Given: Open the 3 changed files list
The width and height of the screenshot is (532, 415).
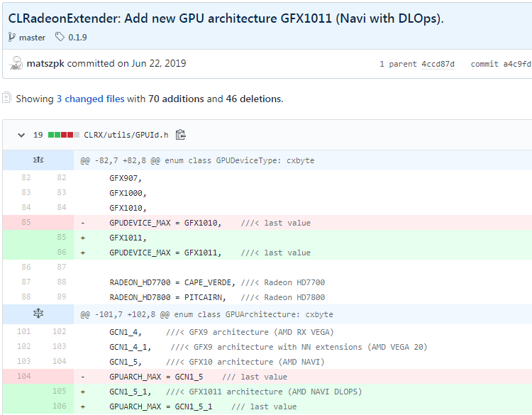Looking at the screenshot, I should (x=90, y=99).
